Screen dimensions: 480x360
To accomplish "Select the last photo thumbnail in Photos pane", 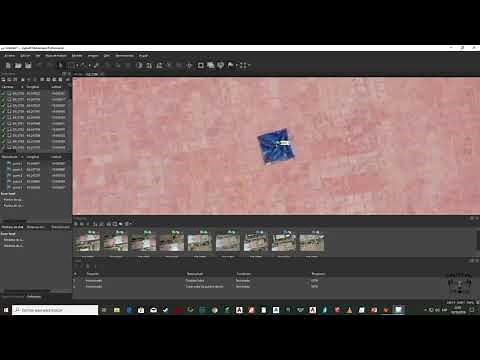I will 312,242.
